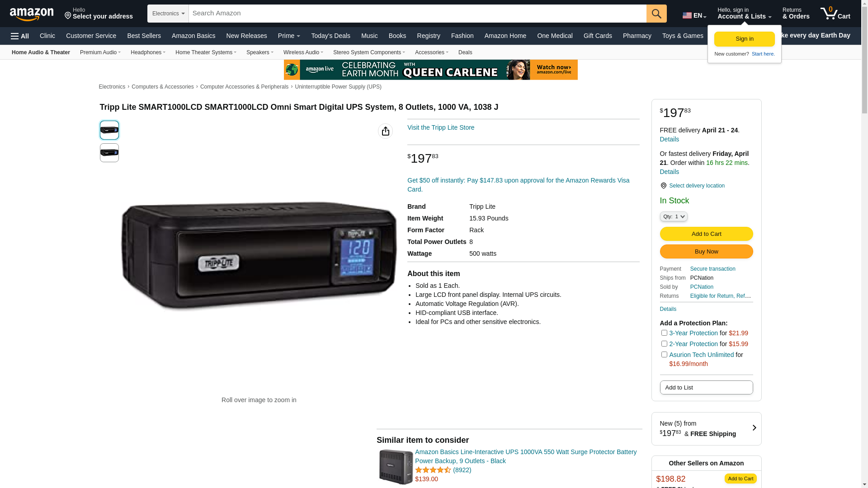The height and width of the screenshot is (488, 868).
Task: Click the Amazon logo
Action: pos(32,14)
